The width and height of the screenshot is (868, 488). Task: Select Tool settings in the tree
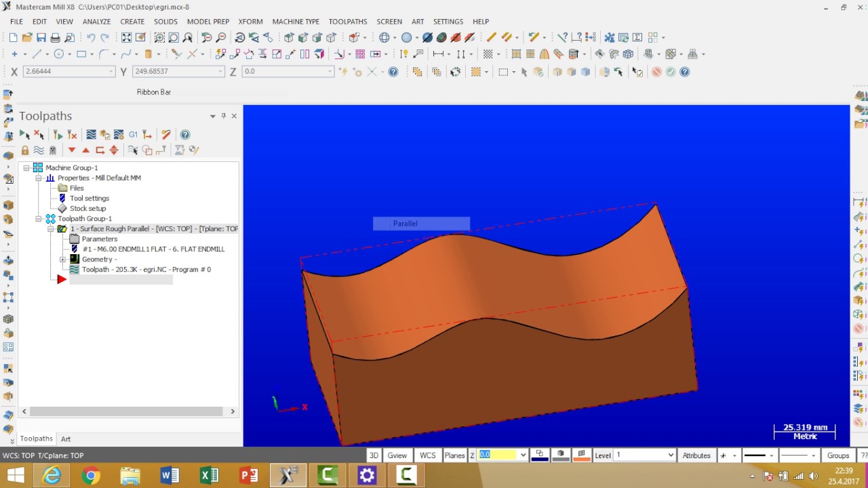89,198
